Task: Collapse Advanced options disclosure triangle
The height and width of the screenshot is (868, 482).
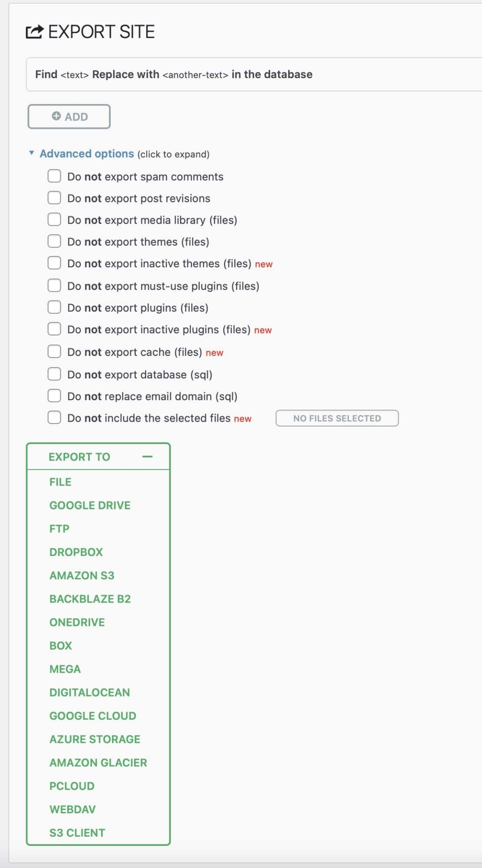Action: [32, 153]
